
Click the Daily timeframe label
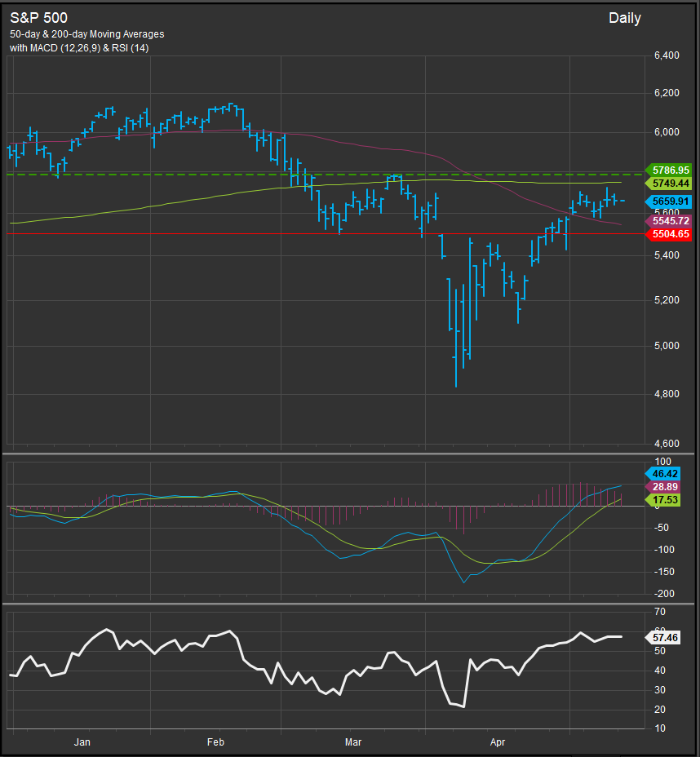625,18
